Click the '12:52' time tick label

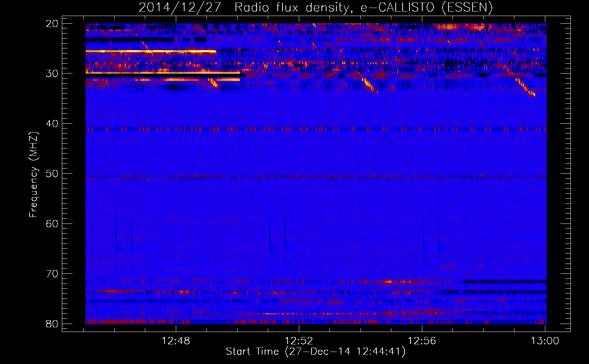(299, 341)
